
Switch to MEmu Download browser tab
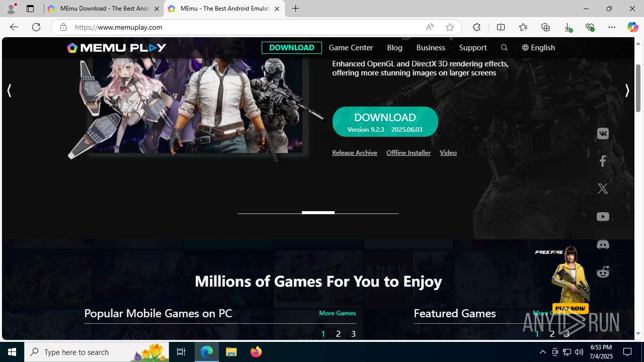click(104, 9)
